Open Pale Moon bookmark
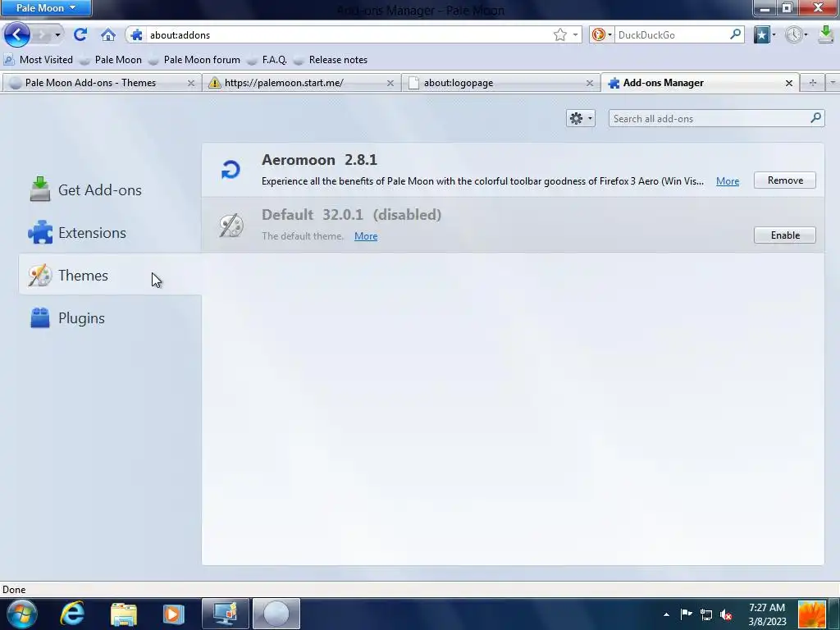 (x=111, y=59)
